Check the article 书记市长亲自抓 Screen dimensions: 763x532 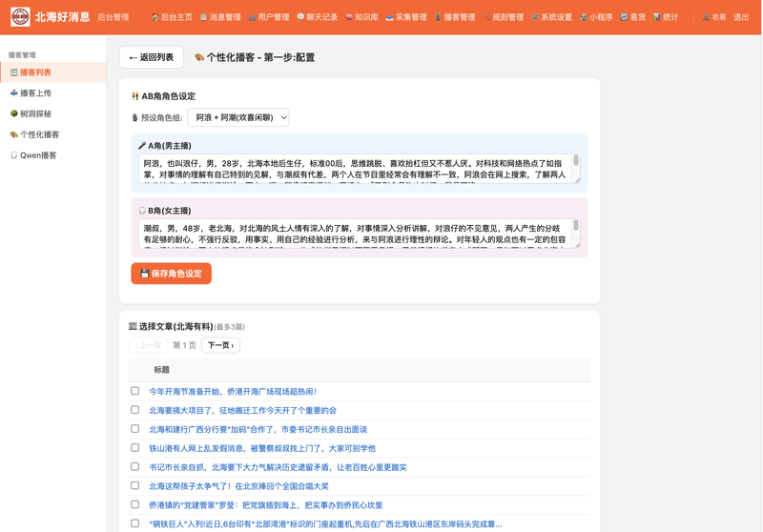click(x=135, y=466)
